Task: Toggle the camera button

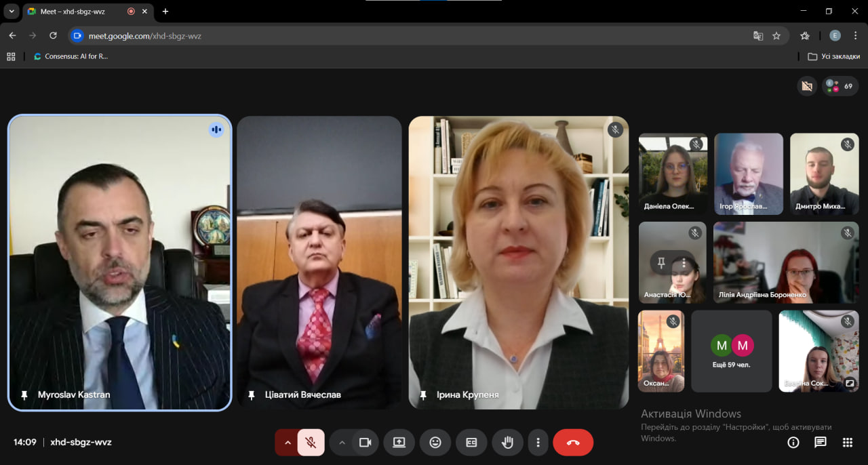Action: pyautogui.click(x=365, y=443)
